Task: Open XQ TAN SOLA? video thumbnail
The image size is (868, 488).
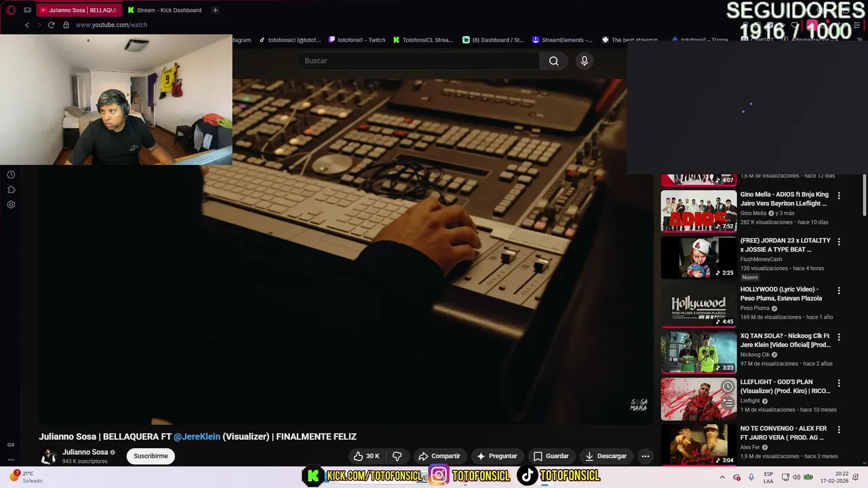Action: tap(698, 352)
